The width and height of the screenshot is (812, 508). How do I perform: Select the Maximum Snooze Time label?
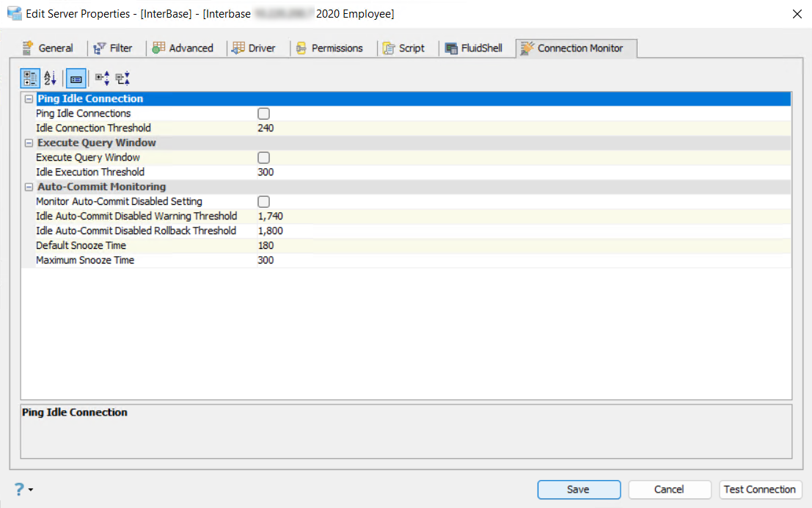coord(85,260)
